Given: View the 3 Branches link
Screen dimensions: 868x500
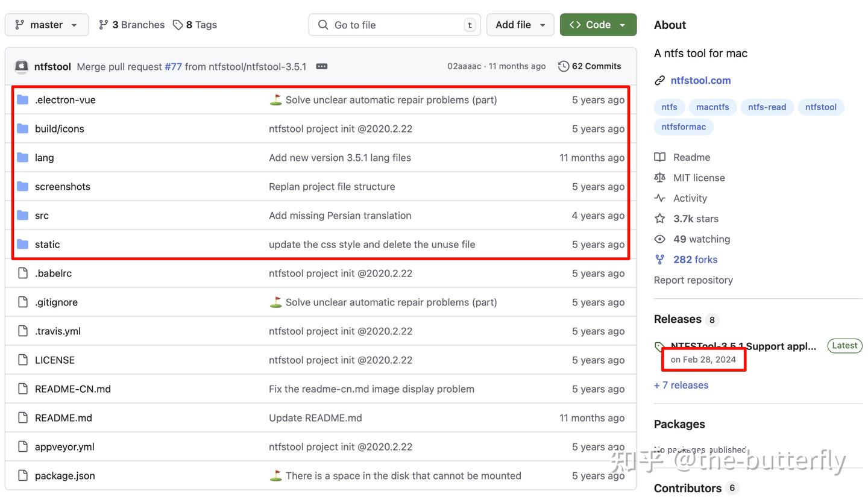Looking at the screenshot, I should point(131,25).
